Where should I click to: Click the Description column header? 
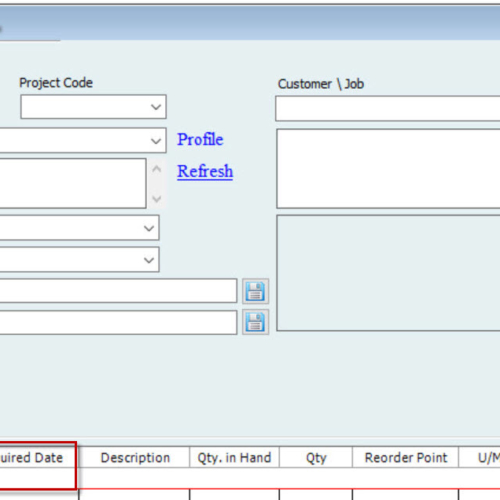click(135, 458)
